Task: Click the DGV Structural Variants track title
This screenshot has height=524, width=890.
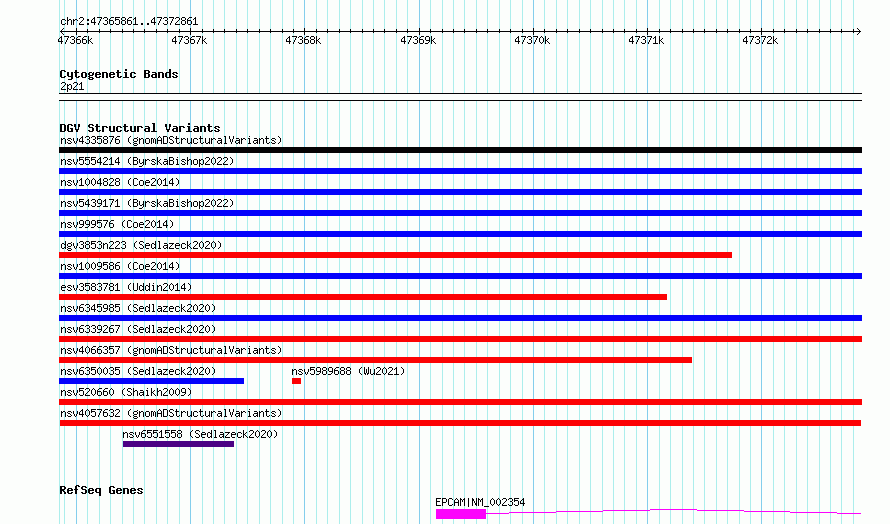Action: [x=140, y=128]
